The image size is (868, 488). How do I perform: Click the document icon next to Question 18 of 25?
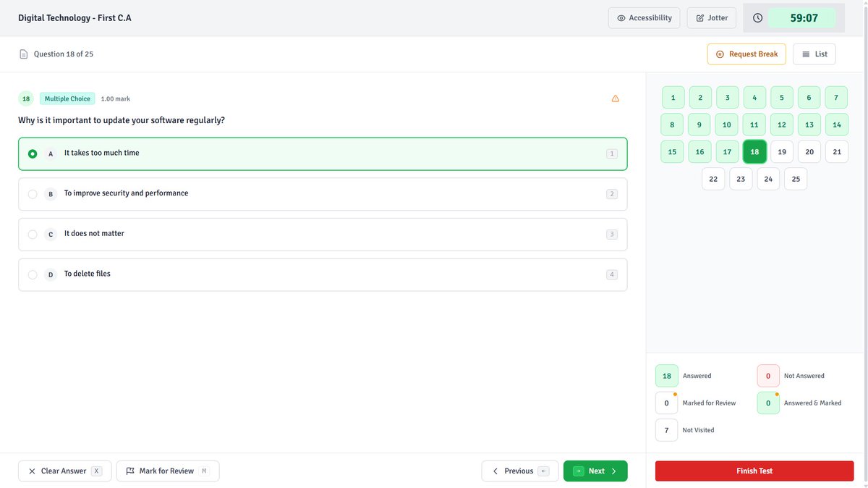[24, 54]
